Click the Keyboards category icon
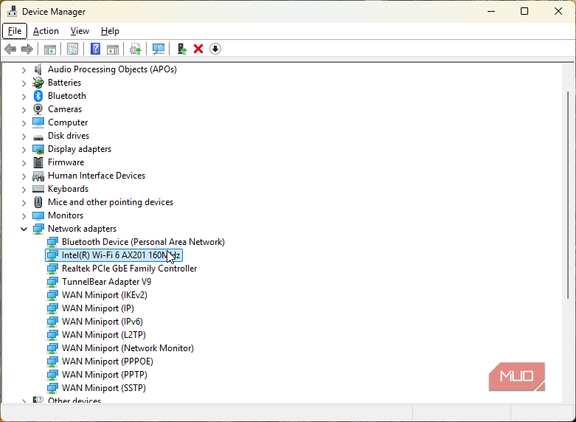The width and height of the screenshot is (576, 422). [38, 189]
